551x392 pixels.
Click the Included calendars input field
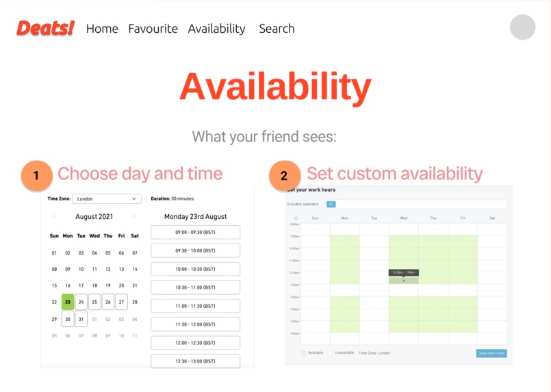(x=416, y=204)
